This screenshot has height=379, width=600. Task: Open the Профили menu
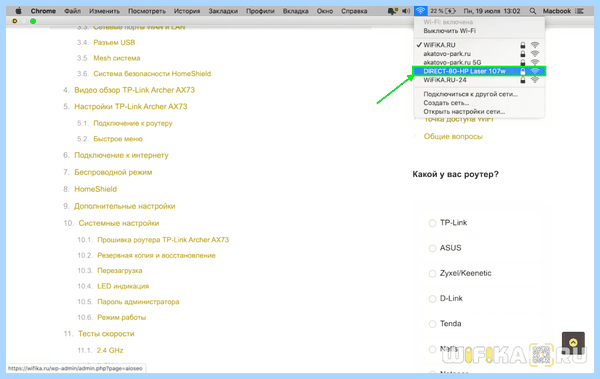coord(260,11)
